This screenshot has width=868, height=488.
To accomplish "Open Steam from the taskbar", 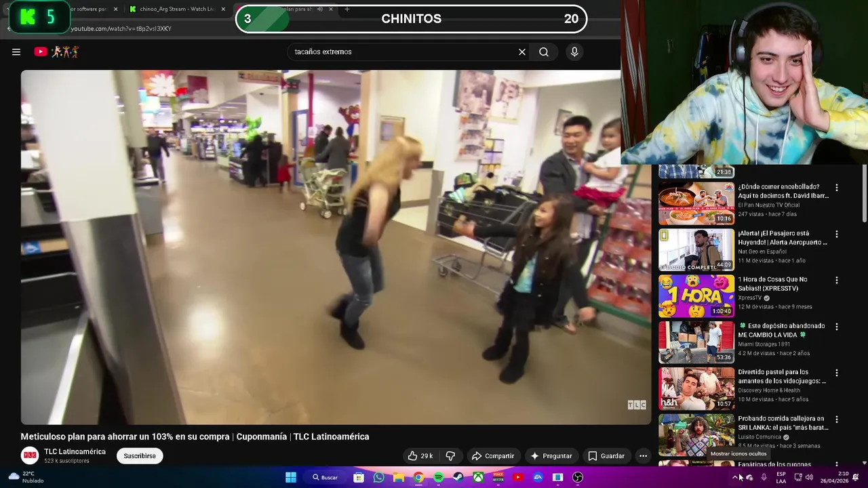I will coord(458,477).
